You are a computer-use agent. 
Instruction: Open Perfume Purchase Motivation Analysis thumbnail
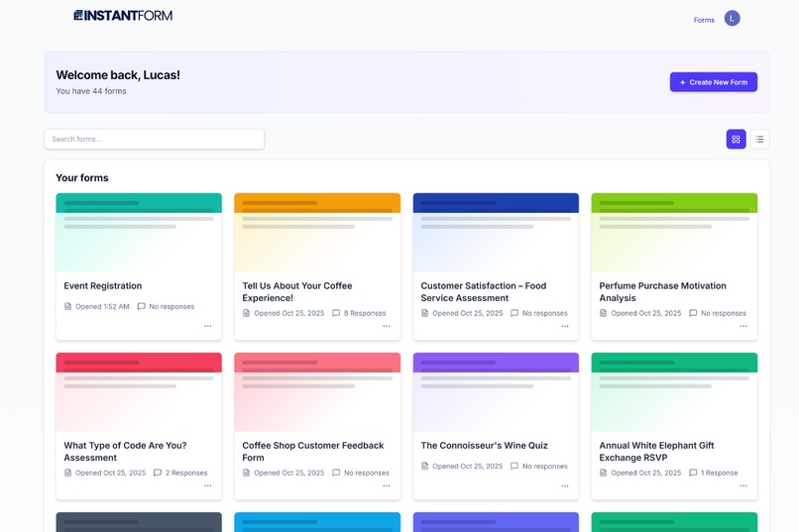[674, 232]
